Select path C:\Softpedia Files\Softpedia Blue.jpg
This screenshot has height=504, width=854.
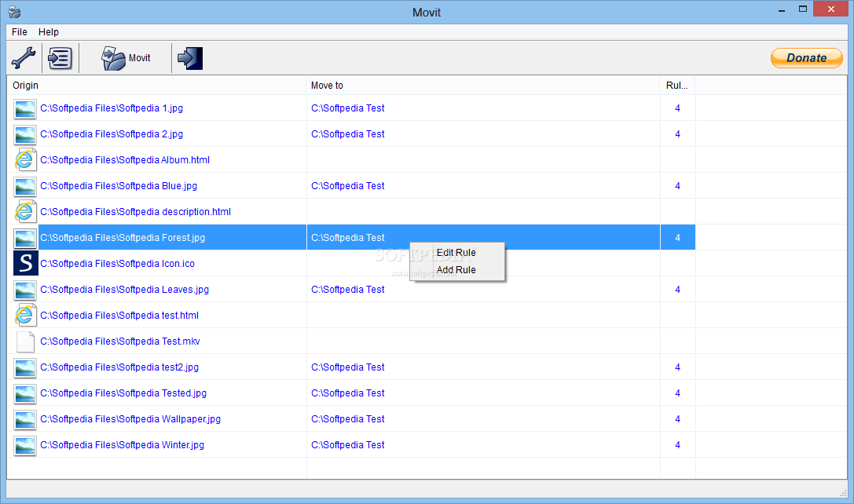[119, 186]
